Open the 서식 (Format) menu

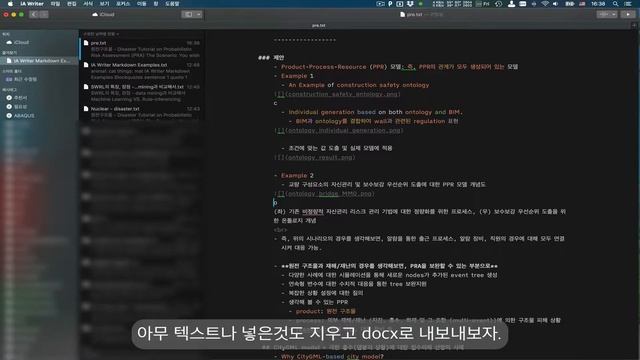click(88, 4)
